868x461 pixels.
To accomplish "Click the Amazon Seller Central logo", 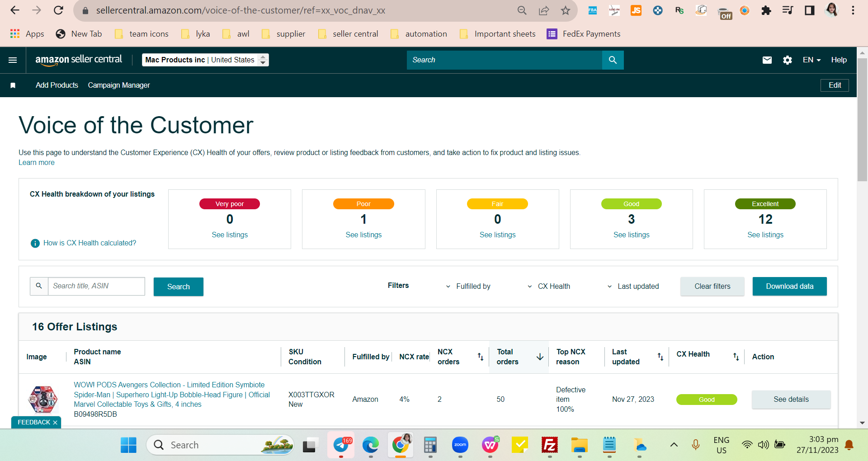I will (x=79, y=60).
